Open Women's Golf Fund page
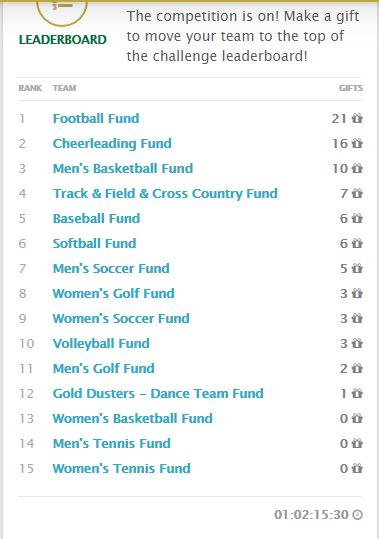 [x=113, y=294]
